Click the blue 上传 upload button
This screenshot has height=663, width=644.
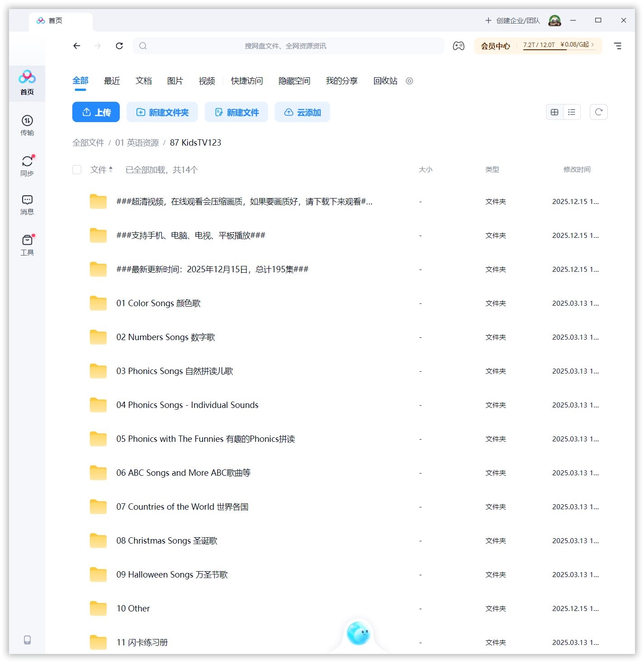tap(96, 112)
